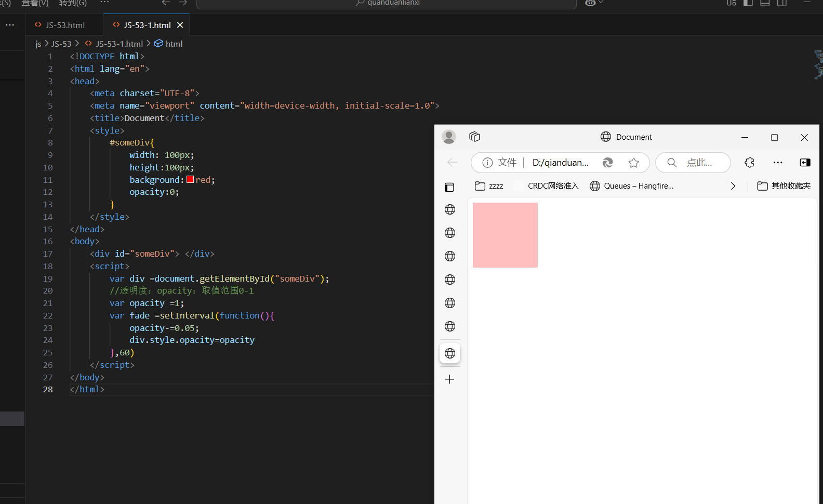Image resolution: width=823 pixels, height=504 pixels.
Task: Open the red color swatch picker on line 11
Action: pyautogui.click(x=190, y=179)
